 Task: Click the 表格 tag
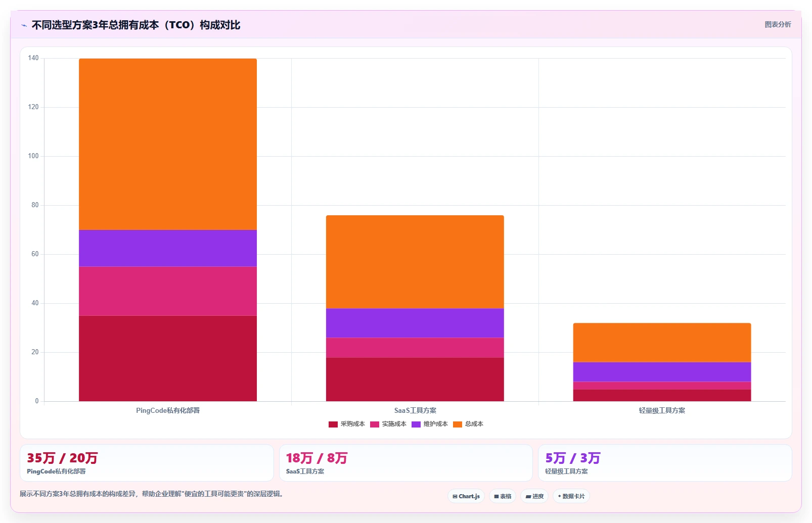coord(503,496)
